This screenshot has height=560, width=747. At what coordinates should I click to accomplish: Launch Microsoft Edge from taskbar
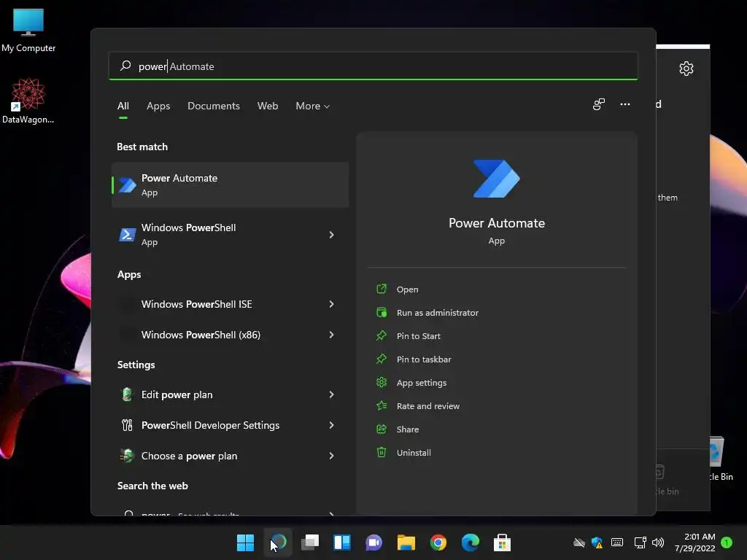click(471, 542)
